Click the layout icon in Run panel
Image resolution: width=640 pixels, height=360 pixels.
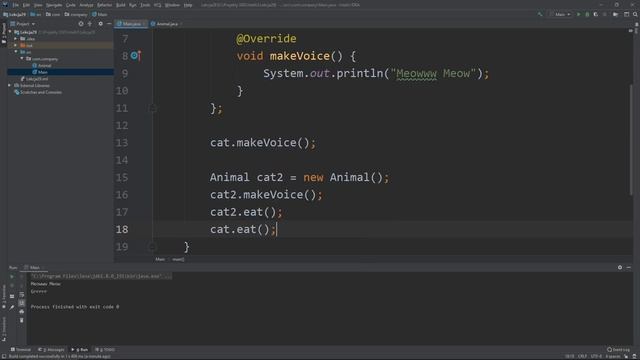(12, 296)
